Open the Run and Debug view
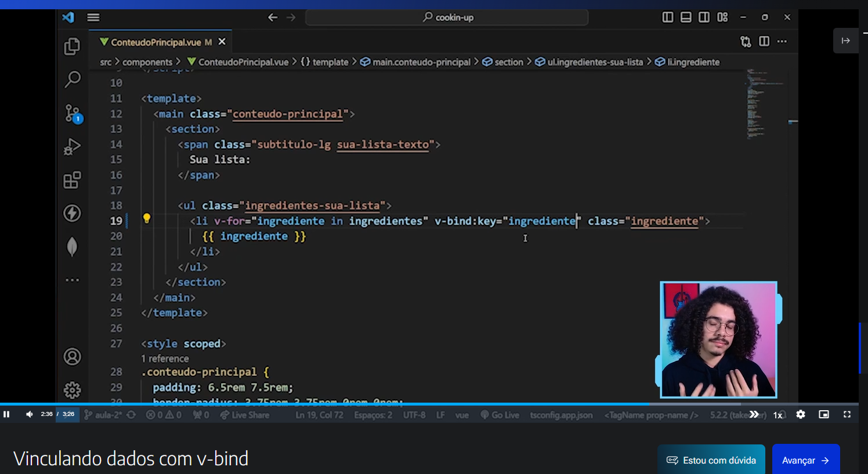This screenshot has width=868, height=474. click(72, 147)
